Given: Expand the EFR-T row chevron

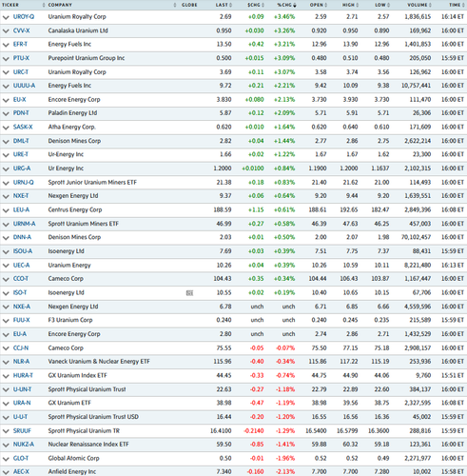Looking at the screenshot, I should 6,45.
